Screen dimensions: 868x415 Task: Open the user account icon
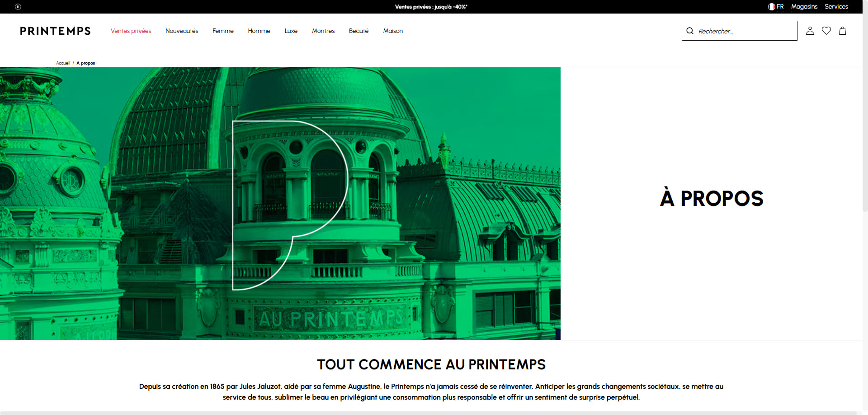pos(810,31)
